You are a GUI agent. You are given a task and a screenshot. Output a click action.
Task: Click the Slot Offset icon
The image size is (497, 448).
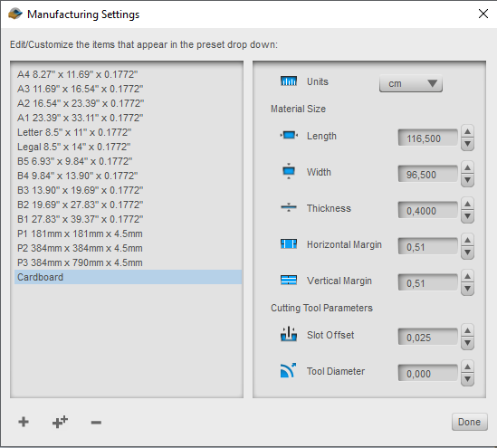tap(289, 334)
